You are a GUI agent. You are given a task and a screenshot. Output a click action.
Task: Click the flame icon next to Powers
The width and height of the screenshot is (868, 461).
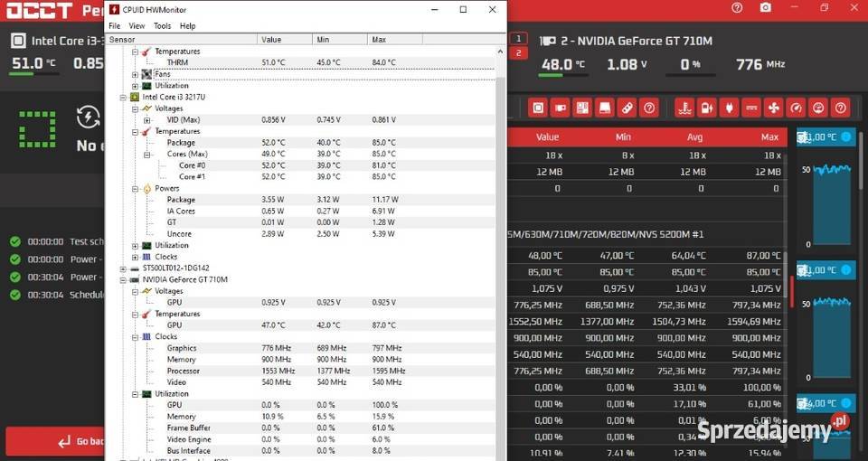tap(146, 189)
